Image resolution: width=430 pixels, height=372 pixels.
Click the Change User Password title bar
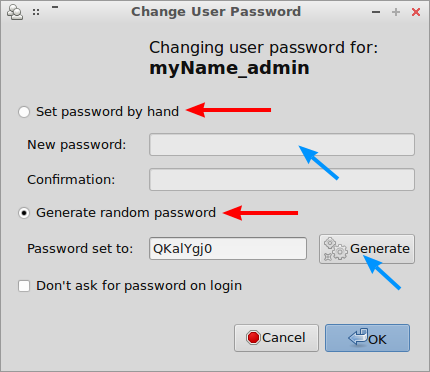[x=216, y=12]
